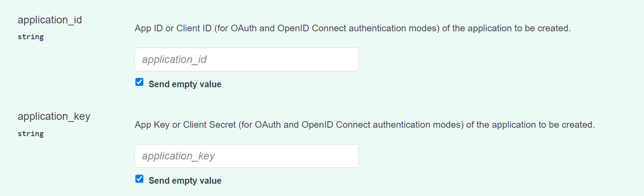Click the 'string' type label below application_key
This screenshot has width=644, height=196.
(x=30, y=133)
